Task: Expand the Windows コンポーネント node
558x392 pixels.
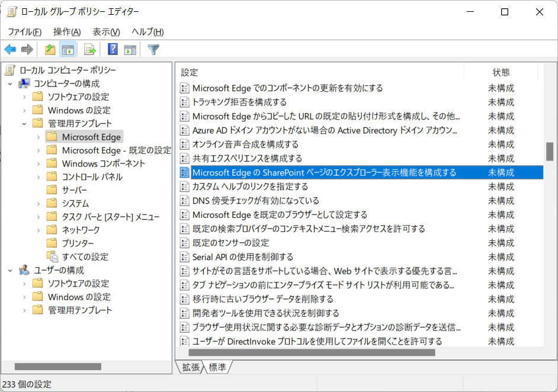Action: pyautogui.click(x=39, y=163)
